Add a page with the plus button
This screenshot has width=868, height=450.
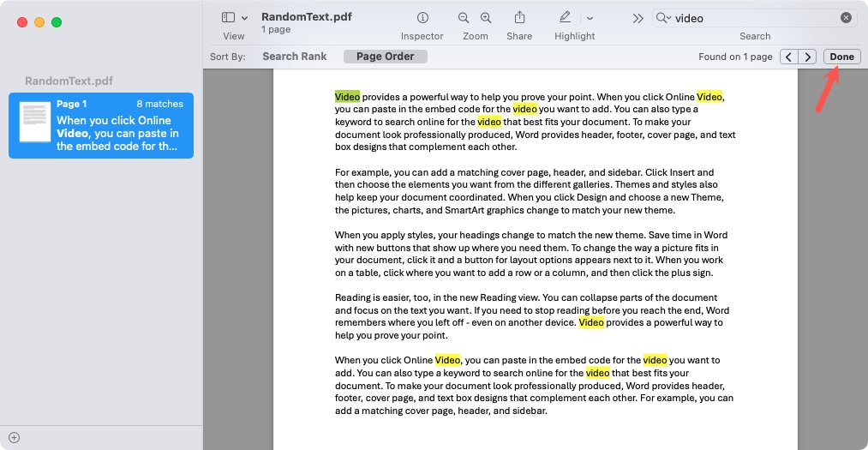[x=14, y=437]
